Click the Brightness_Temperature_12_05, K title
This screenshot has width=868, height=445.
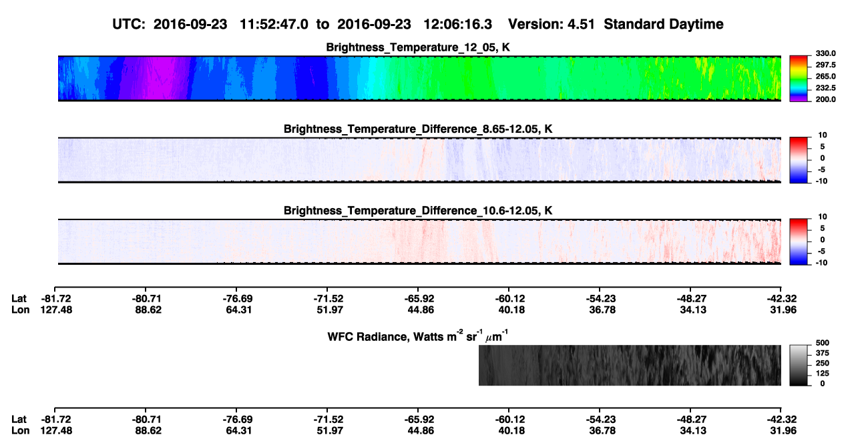coord(419,47)
